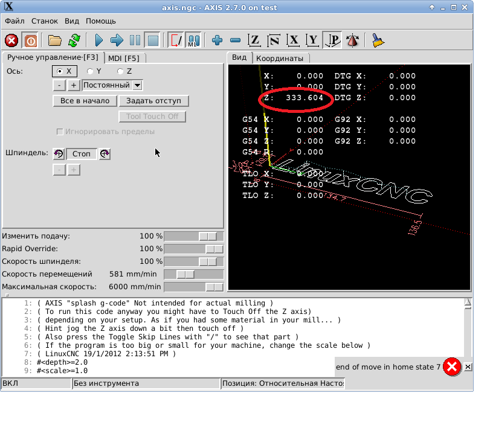Viewport: 490px width, 448px height.
Task: Click the Стоп spindle button
Action: click(81, 154)
